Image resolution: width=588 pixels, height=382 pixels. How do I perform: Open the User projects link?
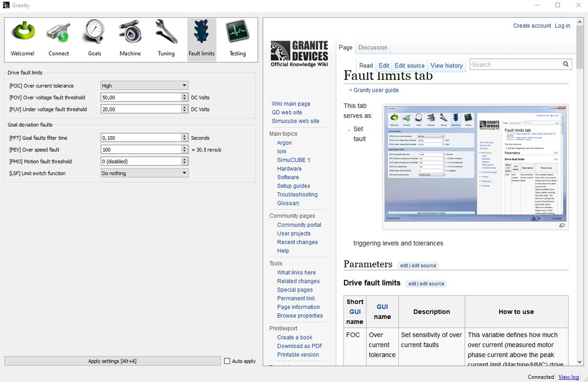click(x=294, y=233)
